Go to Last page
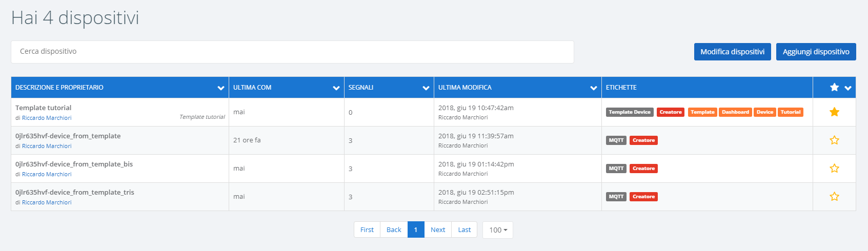868x251 pixels. [465, 229]
